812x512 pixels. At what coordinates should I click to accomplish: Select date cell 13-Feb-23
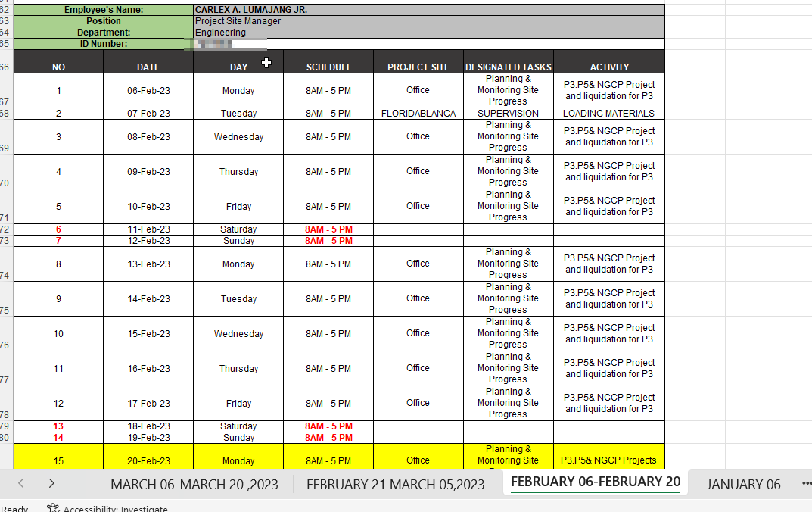pos(148,264)
